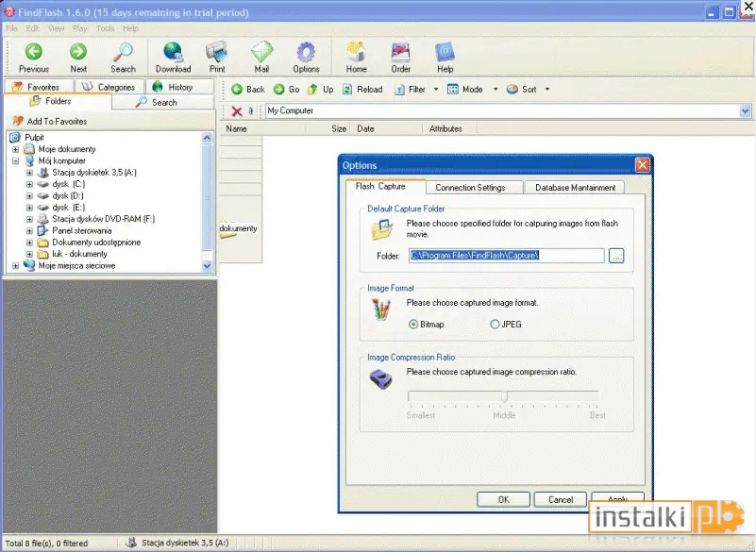Screen dimensions: 756x552
Task: Expand dysk (D:) tree node
Action: point(29,195)
